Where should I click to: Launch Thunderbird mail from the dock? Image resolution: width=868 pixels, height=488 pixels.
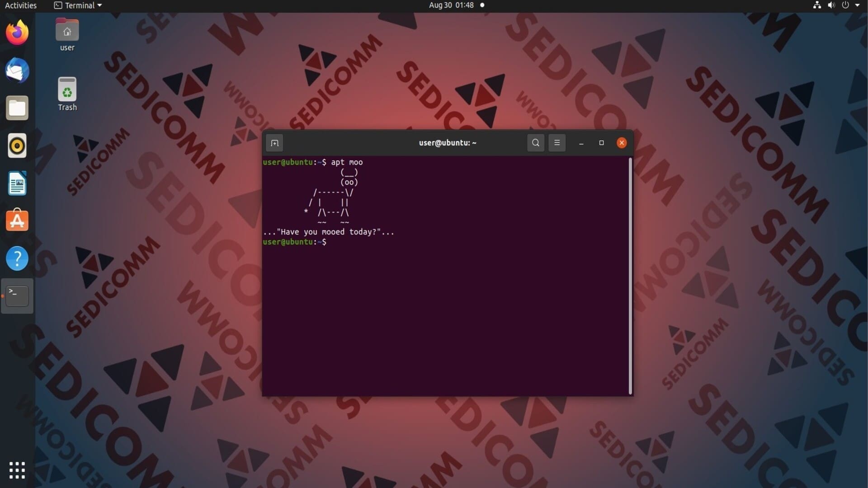[17, 70]
